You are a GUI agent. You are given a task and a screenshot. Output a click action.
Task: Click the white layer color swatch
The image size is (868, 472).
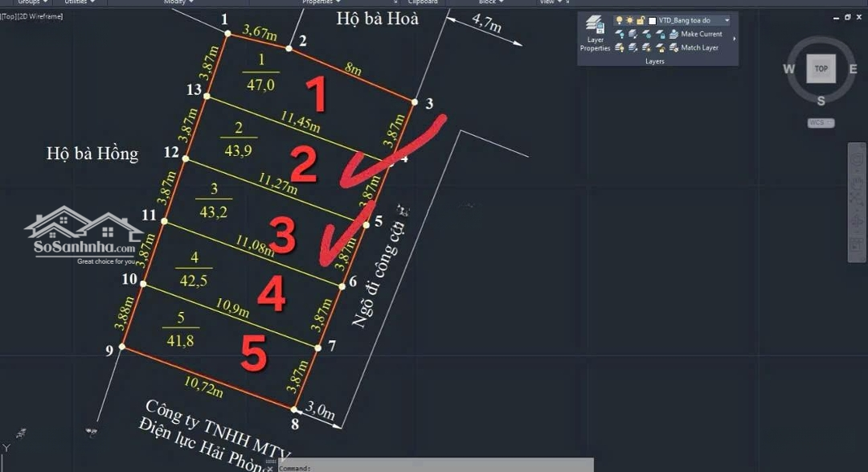point(652,20)
